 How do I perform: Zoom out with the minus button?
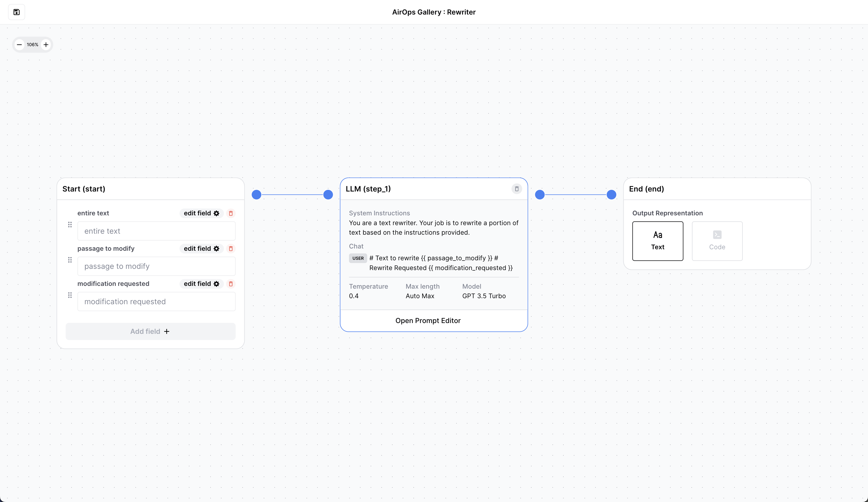pos(19,45)
